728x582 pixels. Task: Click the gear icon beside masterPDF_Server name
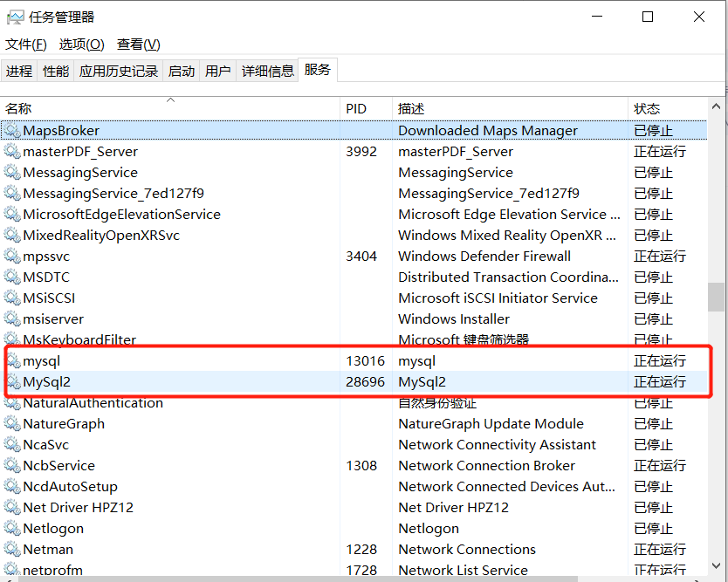pyautogui.click(x=12, y=151)
